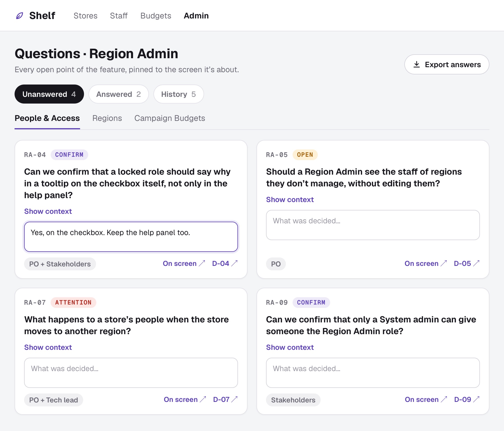Open On screen link in RA-05 card
Viewport: 504px width, 431px height.
[x=426, y=263]
